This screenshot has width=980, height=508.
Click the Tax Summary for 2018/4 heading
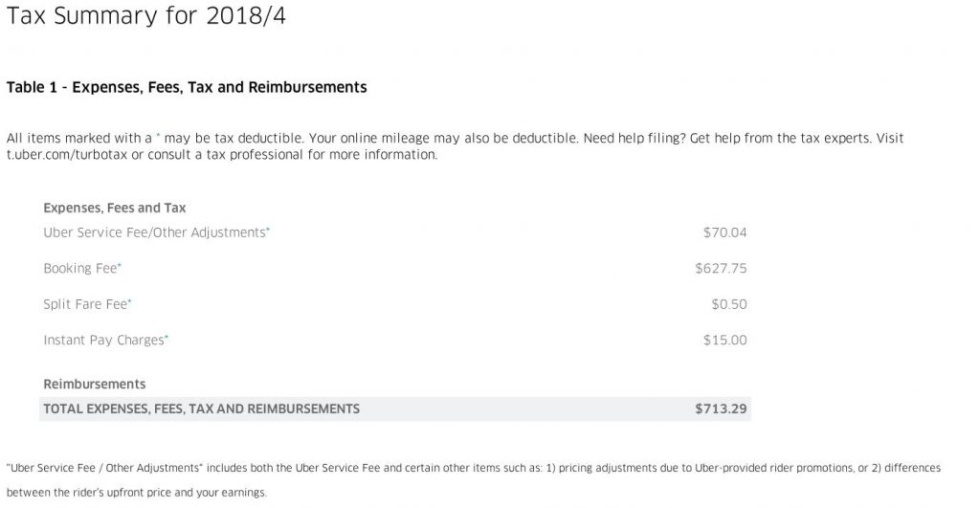145,15
